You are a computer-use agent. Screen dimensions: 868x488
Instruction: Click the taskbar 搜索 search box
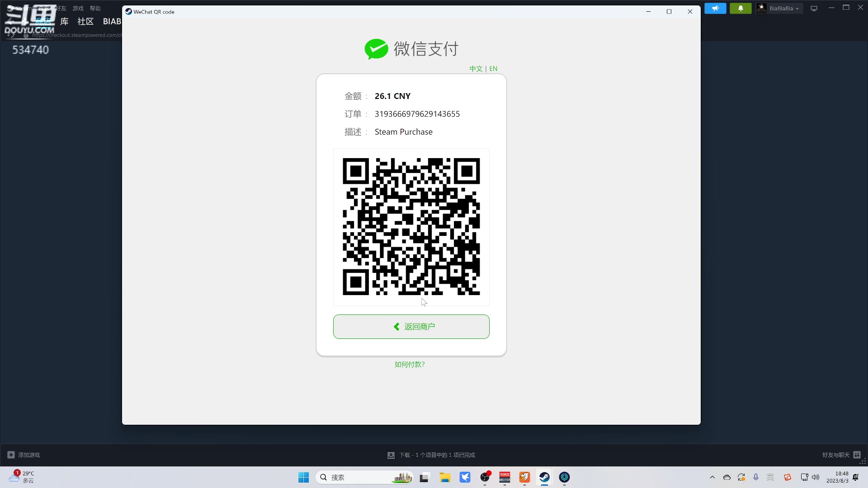pos(364,477)
